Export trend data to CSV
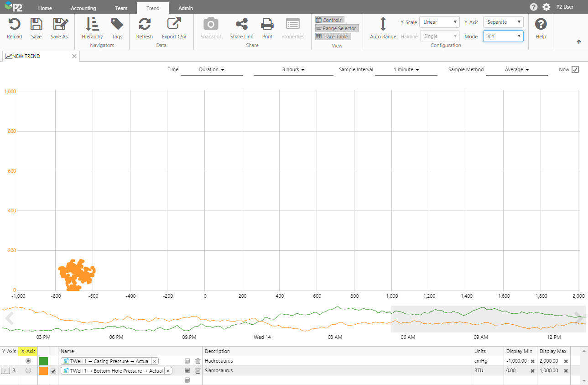 [x=174, y=24]
